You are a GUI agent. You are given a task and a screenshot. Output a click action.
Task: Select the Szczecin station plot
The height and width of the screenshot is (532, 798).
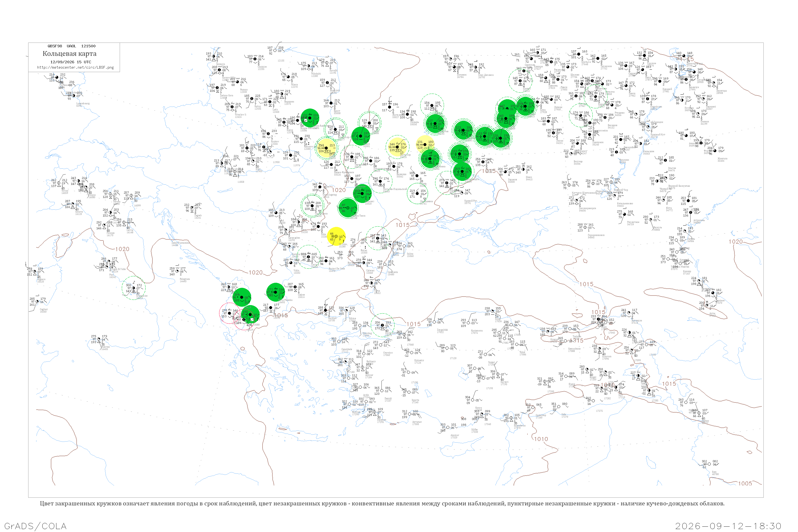[214, 57]
